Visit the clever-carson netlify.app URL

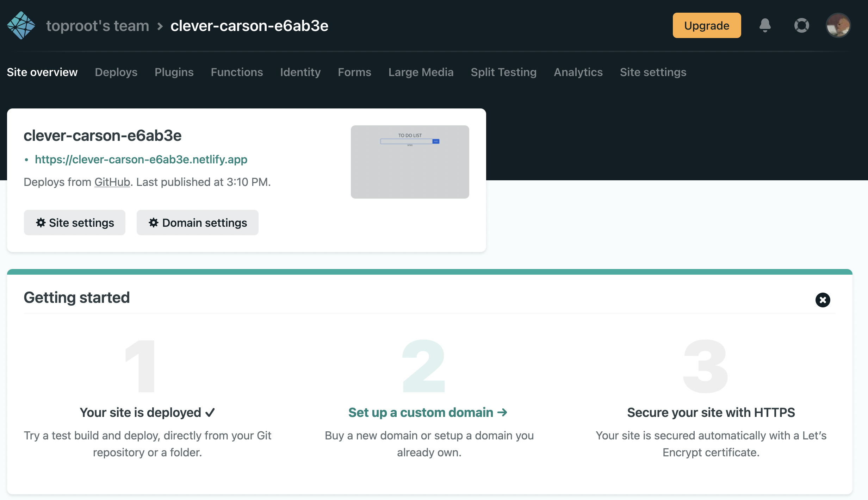tap(141, 160)
